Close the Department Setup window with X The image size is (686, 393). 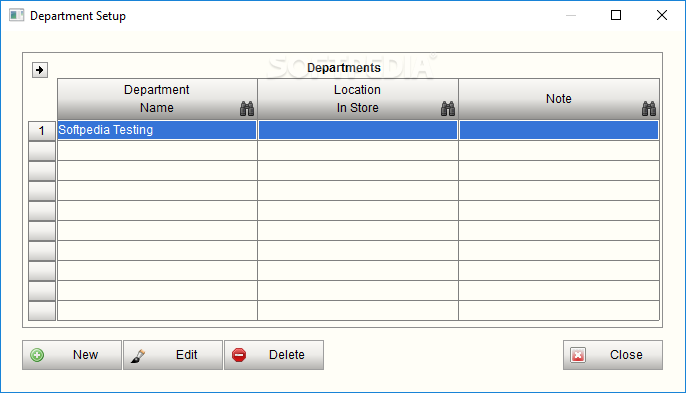pos(662,15)
